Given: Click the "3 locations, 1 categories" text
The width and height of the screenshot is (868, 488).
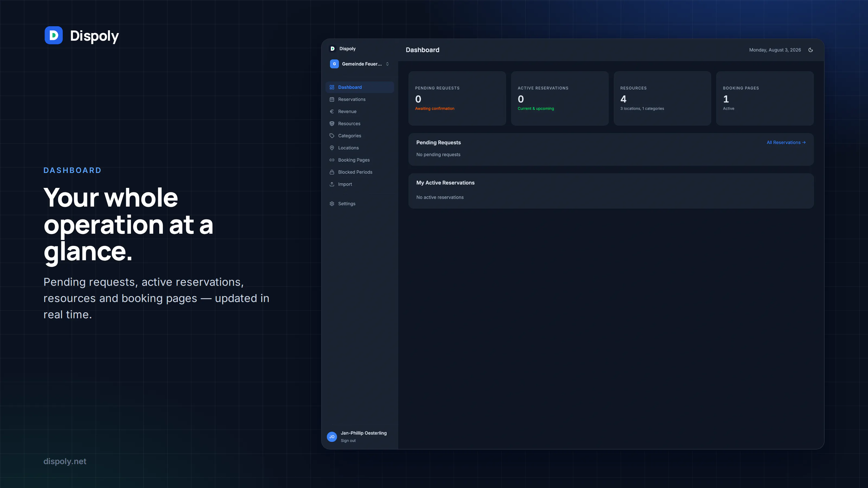Looking at the screenshot, I should click(642, 108).
